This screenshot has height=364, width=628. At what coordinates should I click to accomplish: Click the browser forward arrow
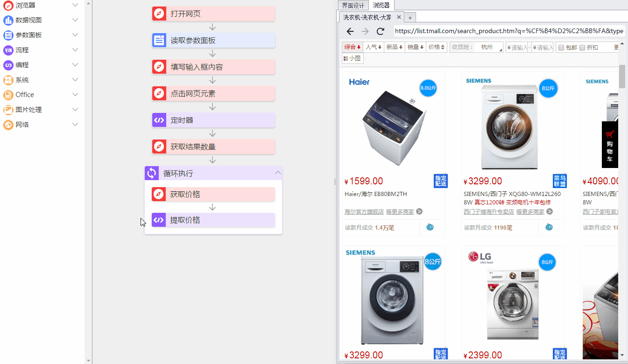[x=365, y=31]
